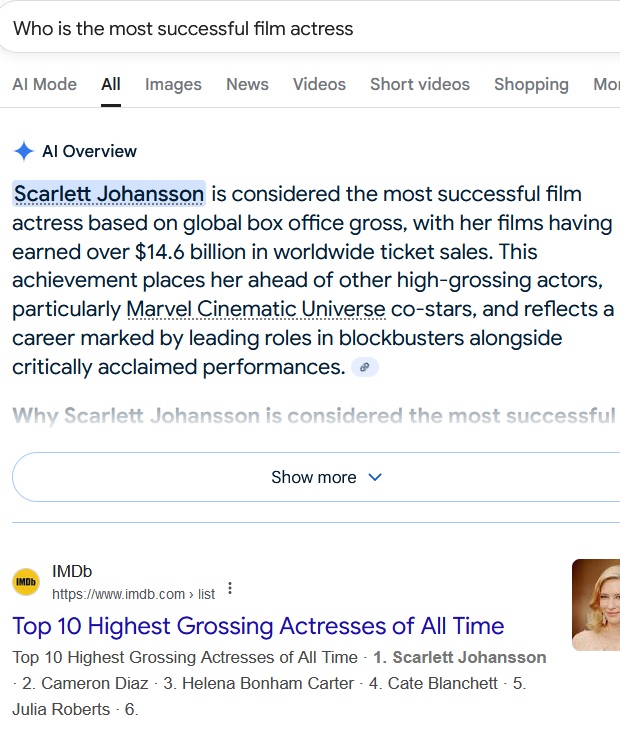Open the Images tab
The image size is (620, 735).
(173, 84)
